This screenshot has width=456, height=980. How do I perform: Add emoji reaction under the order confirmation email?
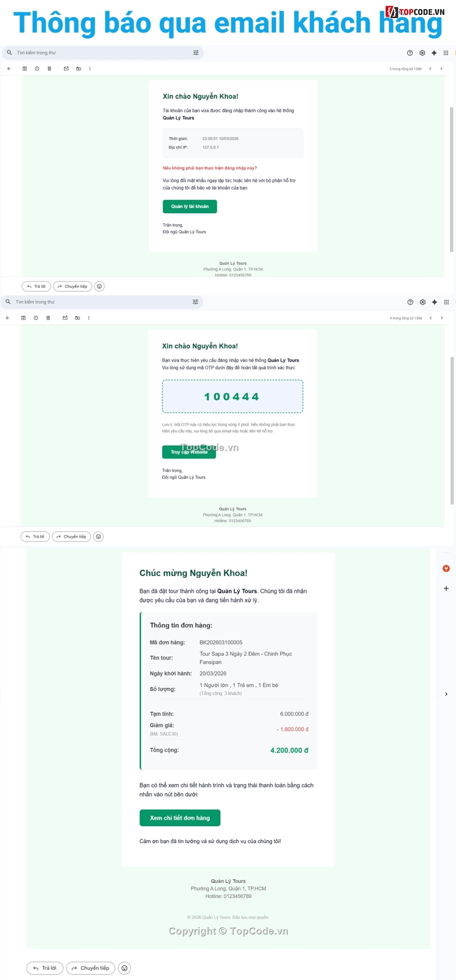(x=124, y=968)
